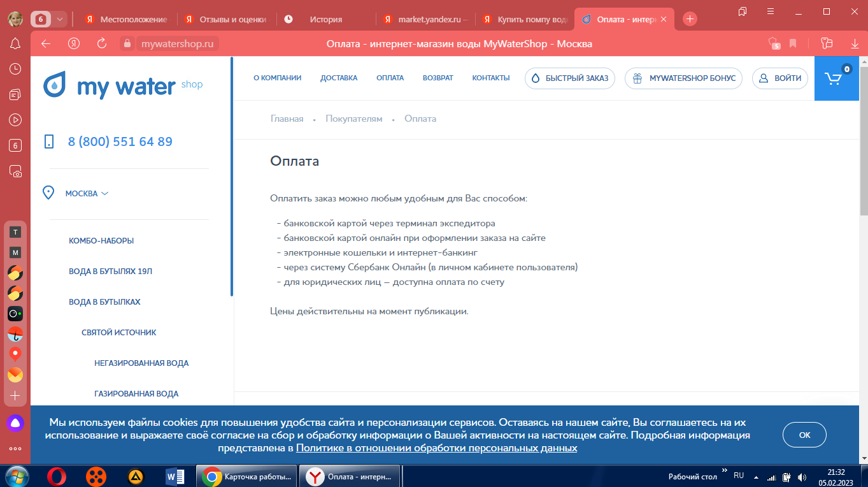Screen dimensions: 868x487
Task: Bookmark this page with the bookmark icon
Action: pyautogui.click(x=793, y=43)
